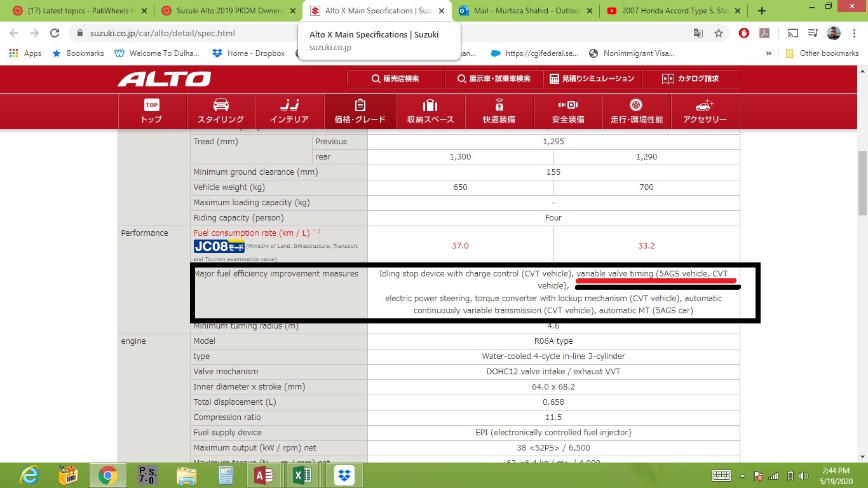Open Chrome's three-dot menu

(x=854, y=33)
